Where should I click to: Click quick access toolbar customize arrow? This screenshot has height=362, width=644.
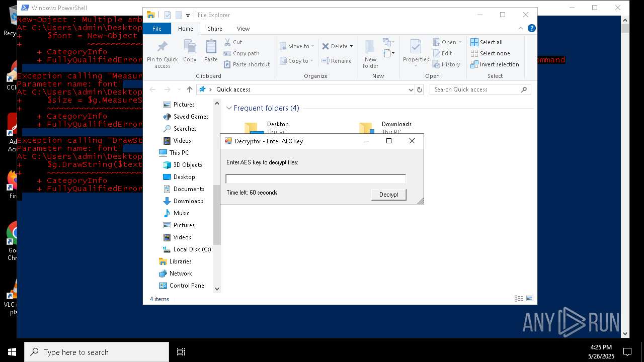point(188,16)
